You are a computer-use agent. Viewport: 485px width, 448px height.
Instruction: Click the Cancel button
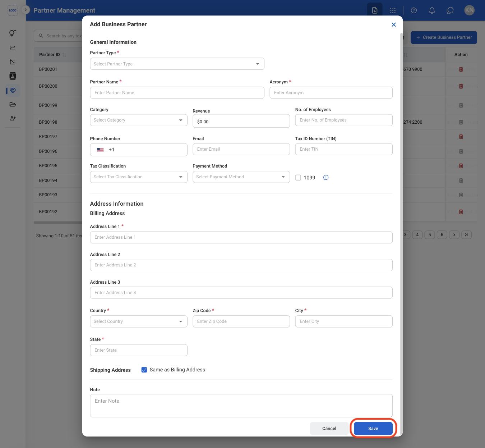click(x=329, y=428)
